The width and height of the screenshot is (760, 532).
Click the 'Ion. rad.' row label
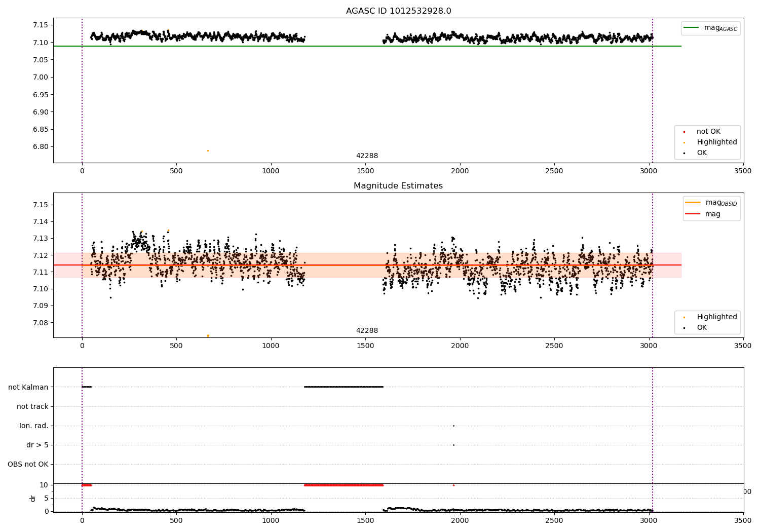34,426
